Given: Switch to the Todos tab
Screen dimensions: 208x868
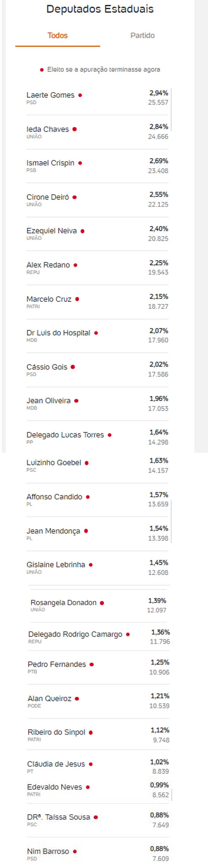Looking at the screenshot, I should point(58,36).
